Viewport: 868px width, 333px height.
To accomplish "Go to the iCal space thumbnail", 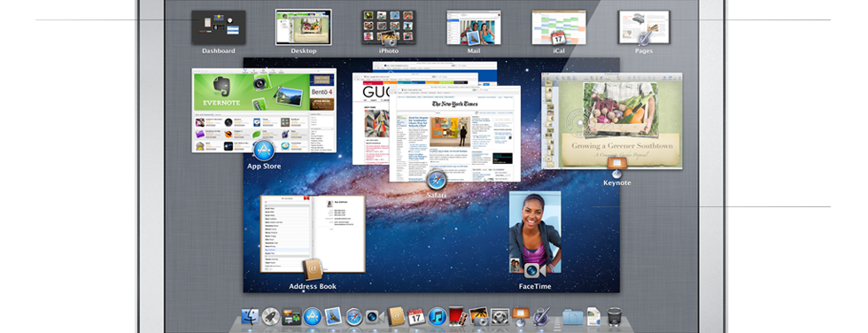I will (559, 27).
